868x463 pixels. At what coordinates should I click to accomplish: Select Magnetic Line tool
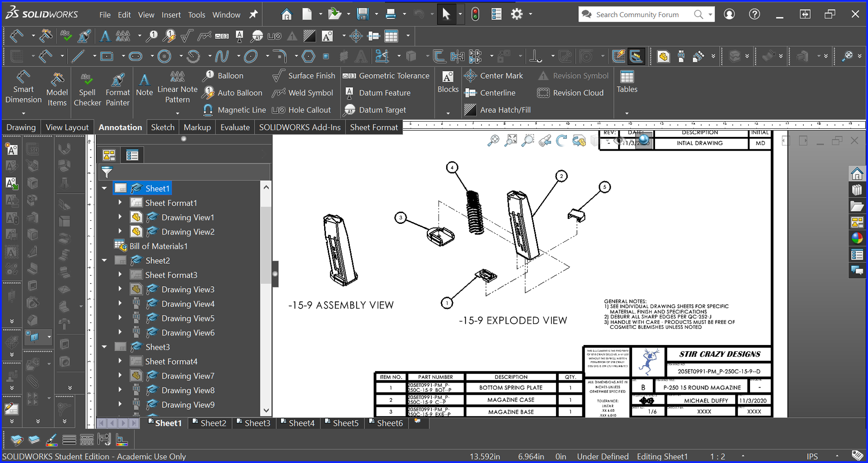coord(234,110)
